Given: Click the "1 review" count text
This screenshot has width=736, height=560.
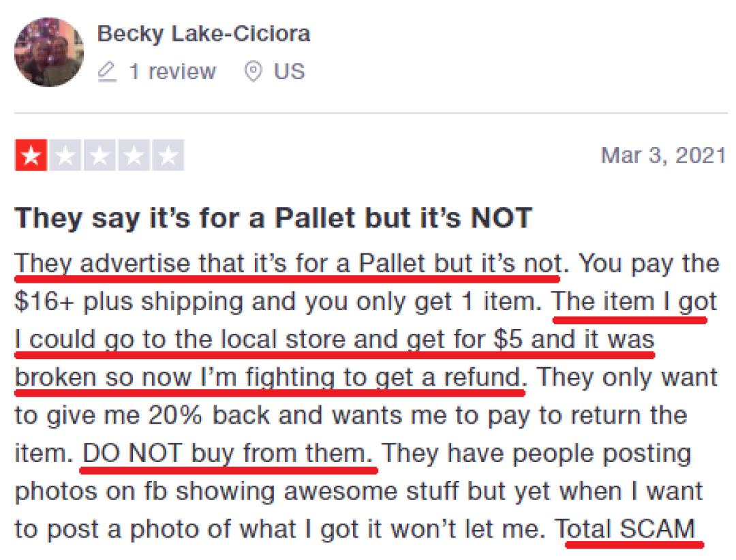Looking at the screenshot, I should (x=172, y=72).
